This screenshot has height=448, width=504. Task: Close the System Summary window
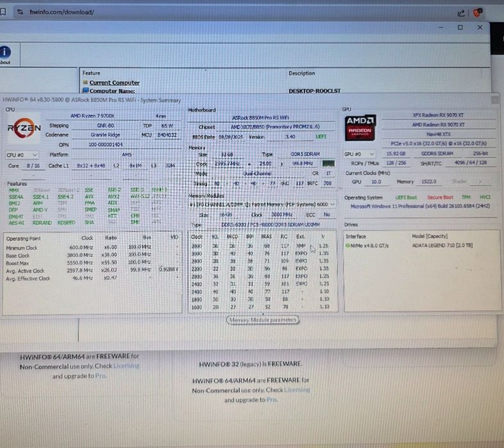click(x=495, y=100)
